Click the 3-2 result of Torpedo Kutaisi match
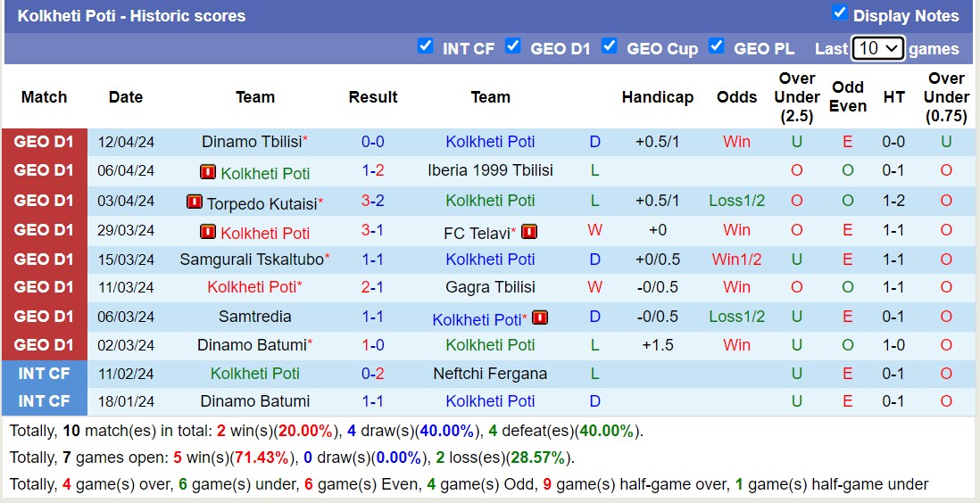This screenshot has height=503, width=980. click(x=373, y=201)
